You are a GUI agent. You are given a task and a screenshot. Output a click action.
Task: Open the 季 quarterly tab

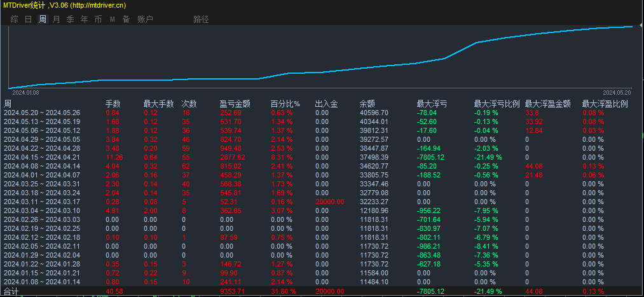pyautogui.click(x=70, y=19)
